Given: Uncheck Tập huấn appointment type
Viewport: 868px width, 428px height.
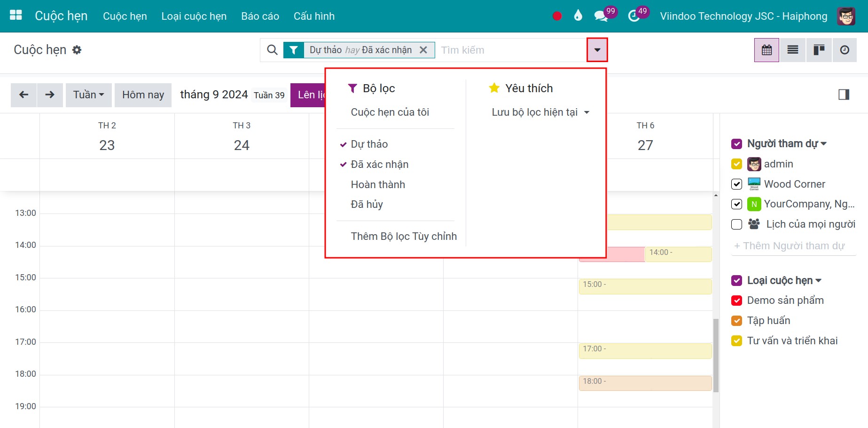Looking at the screenshot, I should tap(737, 321).
